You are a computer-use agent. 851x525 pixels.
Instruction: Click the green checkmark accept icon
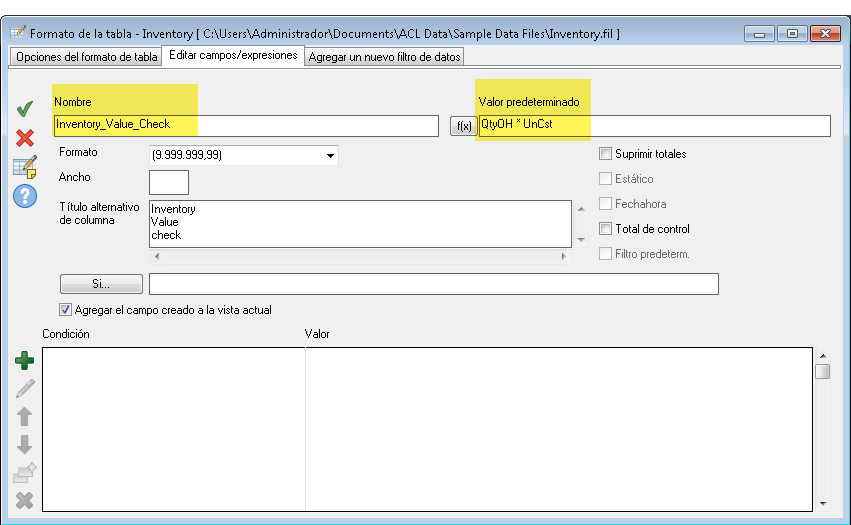(x=25, y=109)
